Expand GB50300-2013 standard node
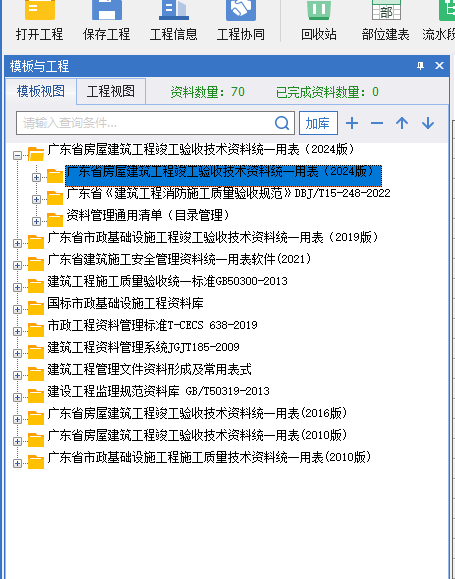455x579 pixels. [17, 287]
